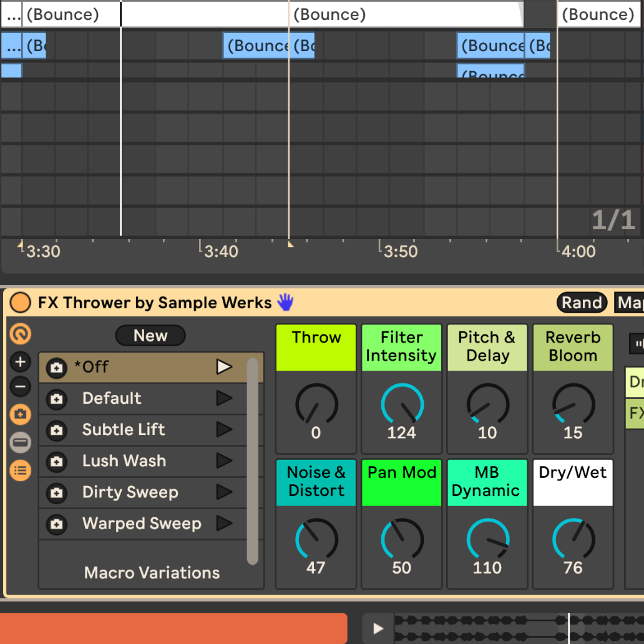Launch the Dirty Sweep macro variation
This screenshot has height=644, width=644.
pyautogui.click(x=224, y=492)
